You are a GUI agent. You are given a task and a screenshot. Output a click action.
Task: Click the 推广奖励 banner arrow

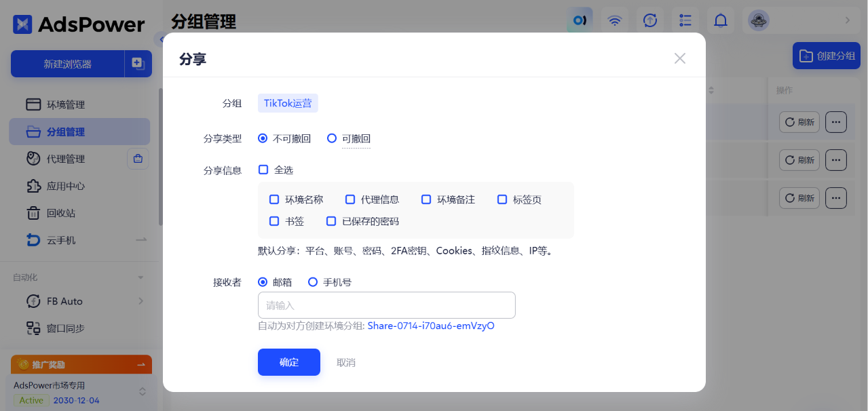(141, 365)
